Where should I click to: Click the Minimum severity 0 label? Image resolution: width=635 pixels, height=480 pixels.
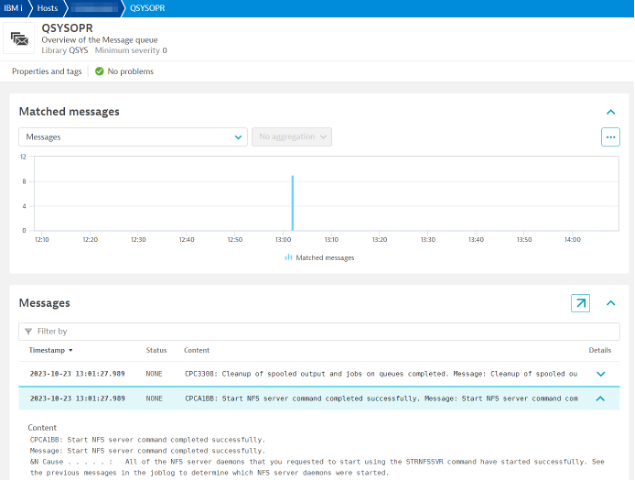coord(131,50)
